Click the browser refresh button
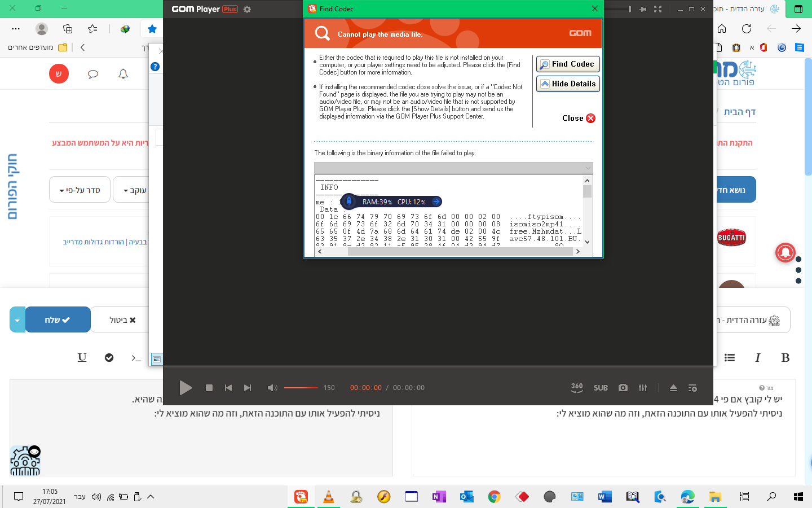Viewport: 812px width, 508px height. (x=747, y=28)
